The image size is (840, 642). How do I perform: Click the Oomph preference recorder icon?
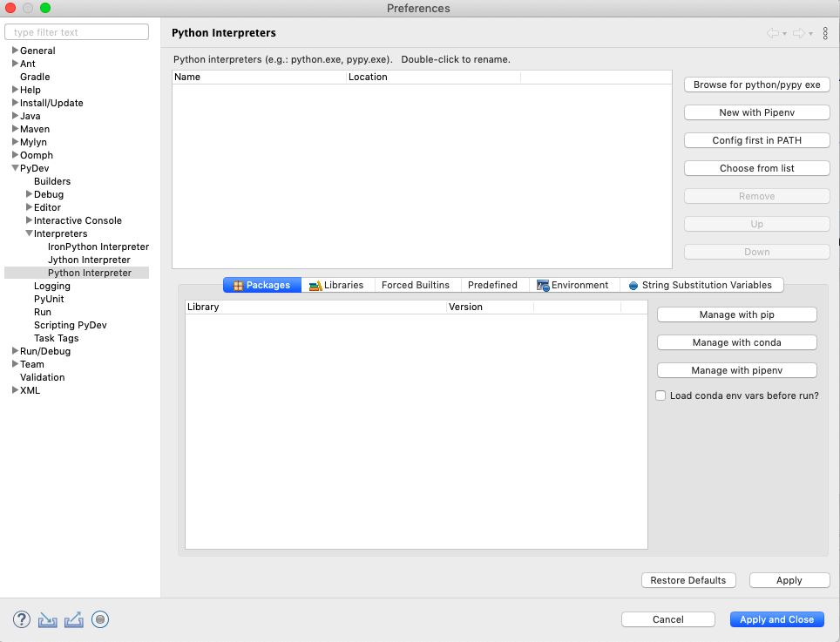click(x=100, y=619)
